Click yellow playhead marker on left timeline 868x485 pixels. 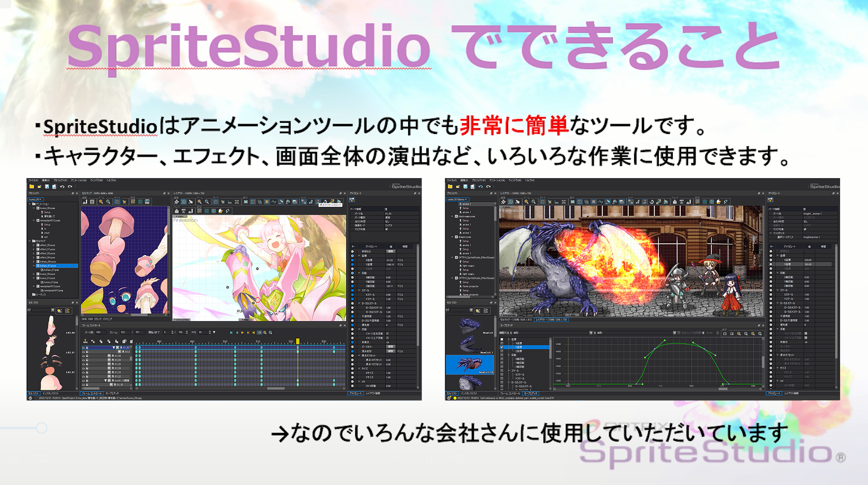click(298, 341)
